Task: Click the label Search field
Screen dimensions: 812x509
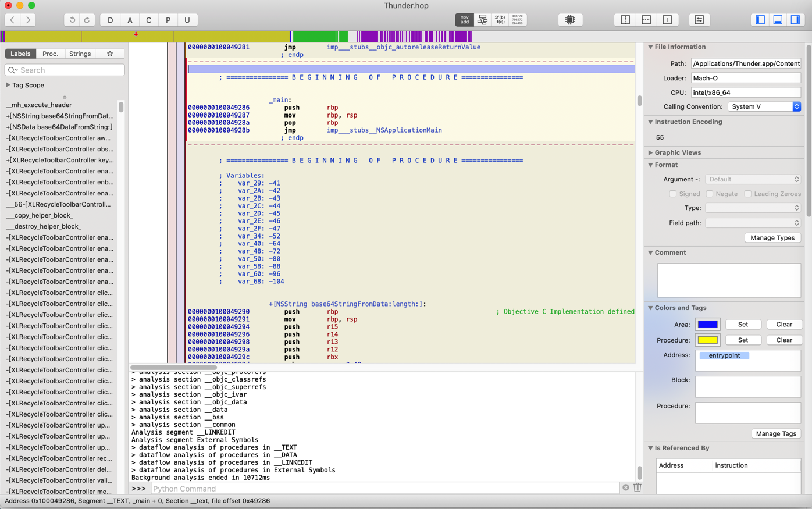Action: pyautogui.click(x=65, y=70)
